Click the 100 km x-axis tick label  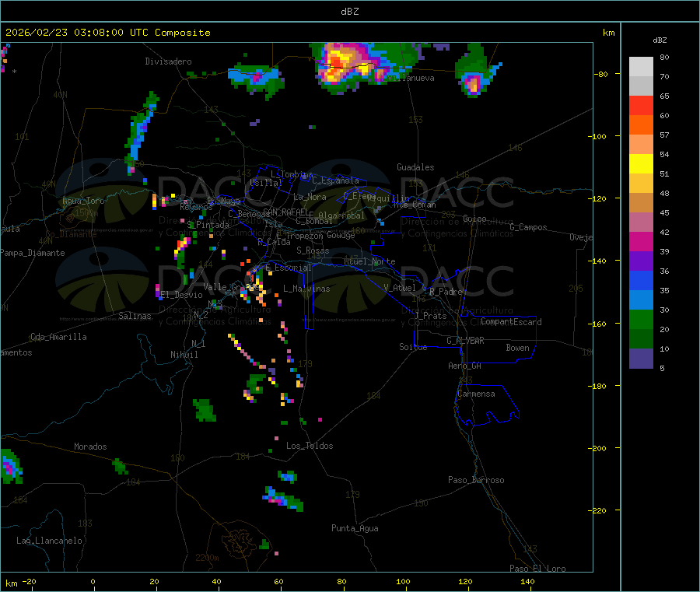(403, 581)
